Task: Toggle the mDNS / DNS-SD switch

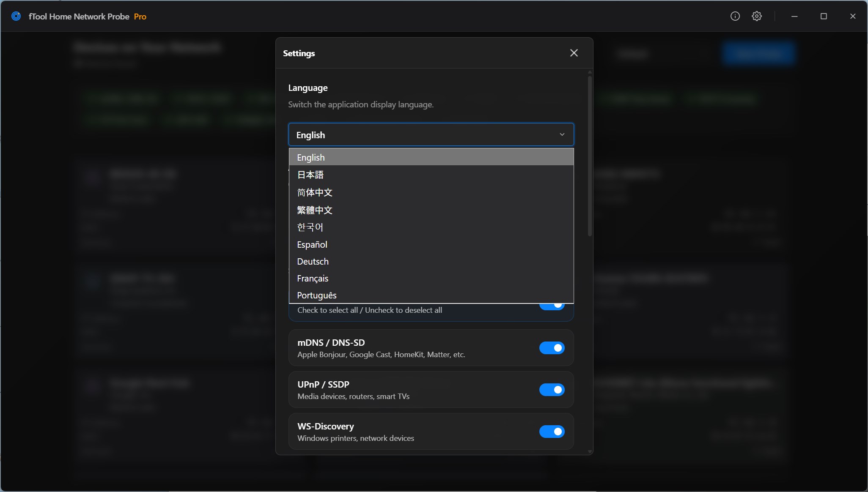Action: pyautogui.click(x=552, y=347)
